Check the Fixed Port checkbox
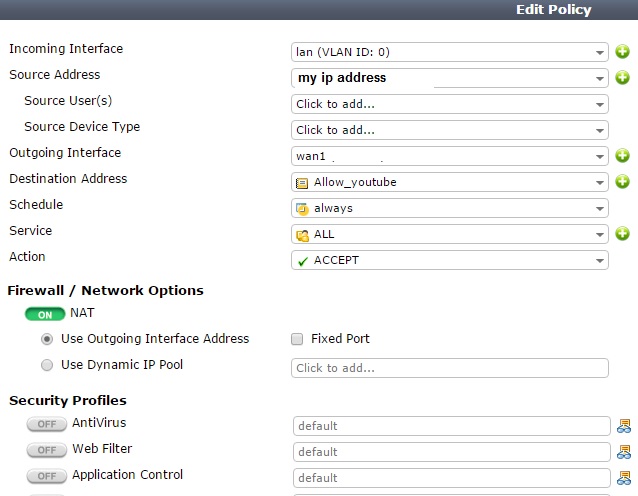The image size is (638, 496). (x=297, y=339)
